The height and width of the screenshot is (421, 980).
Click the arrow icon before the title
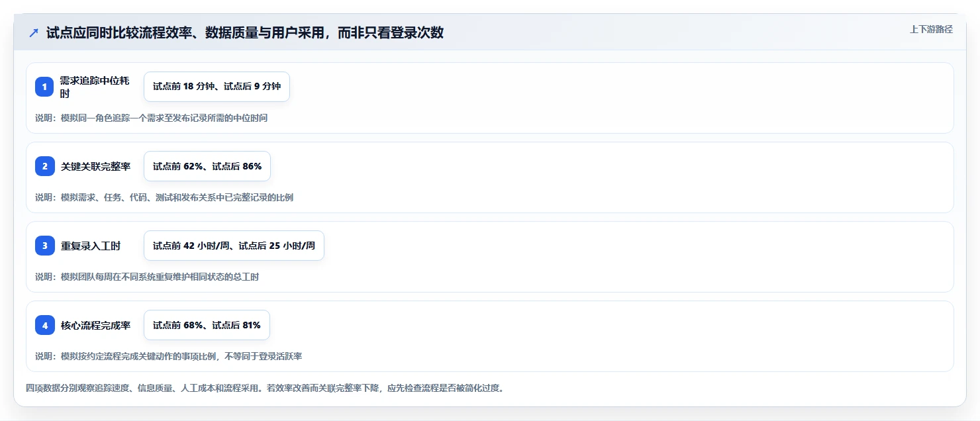pyautogui.click(x=34, y=33)
